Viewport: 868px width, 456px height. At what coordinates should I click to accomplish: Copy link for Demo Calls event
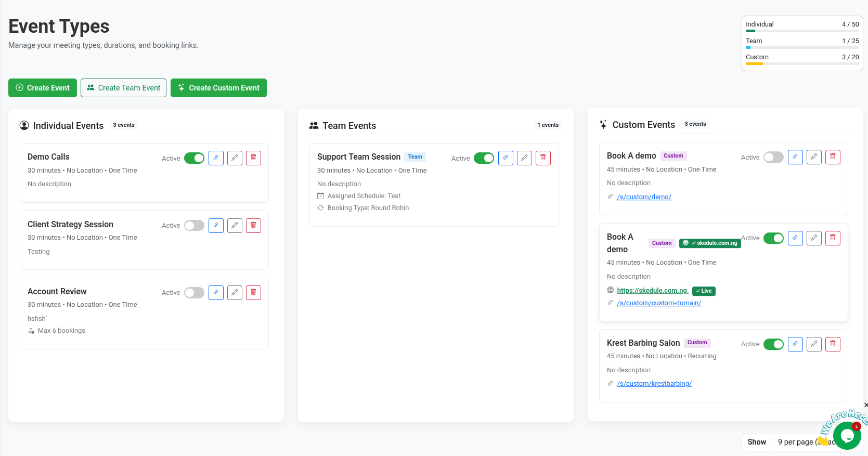216,158
